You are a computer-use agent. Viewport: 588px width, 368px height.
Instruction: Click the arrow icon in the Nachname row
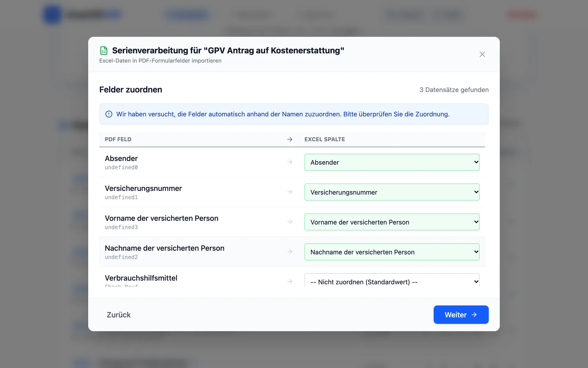(290, 252)
